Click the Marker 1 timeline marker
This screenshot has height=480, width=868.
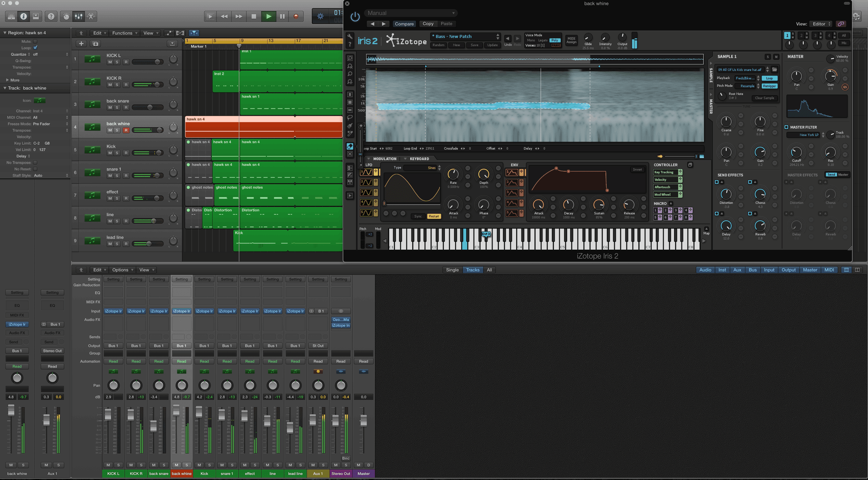tap(199, 46)
